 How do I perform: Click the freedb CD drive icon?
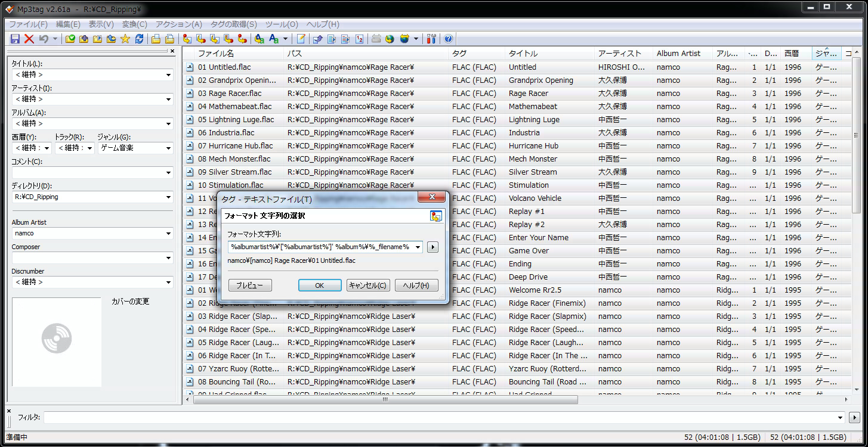click(x=376, y=39)
